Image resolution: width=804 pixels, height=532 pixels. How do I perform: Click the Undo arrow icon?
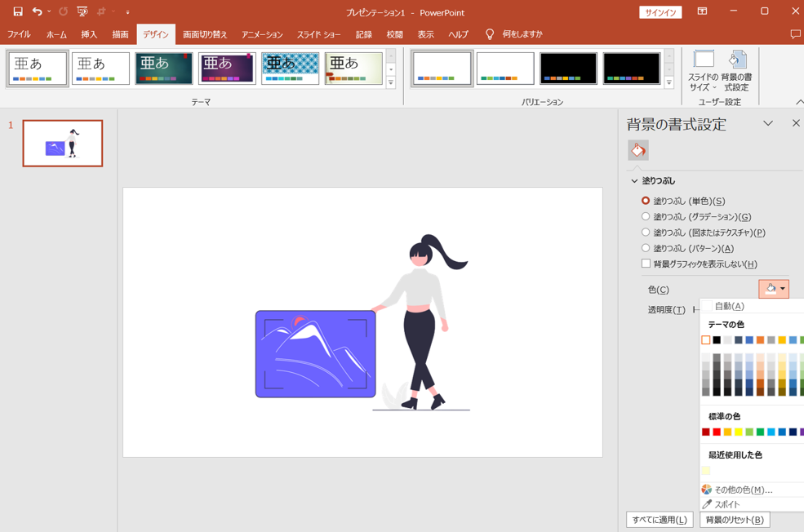pos(37,11)
